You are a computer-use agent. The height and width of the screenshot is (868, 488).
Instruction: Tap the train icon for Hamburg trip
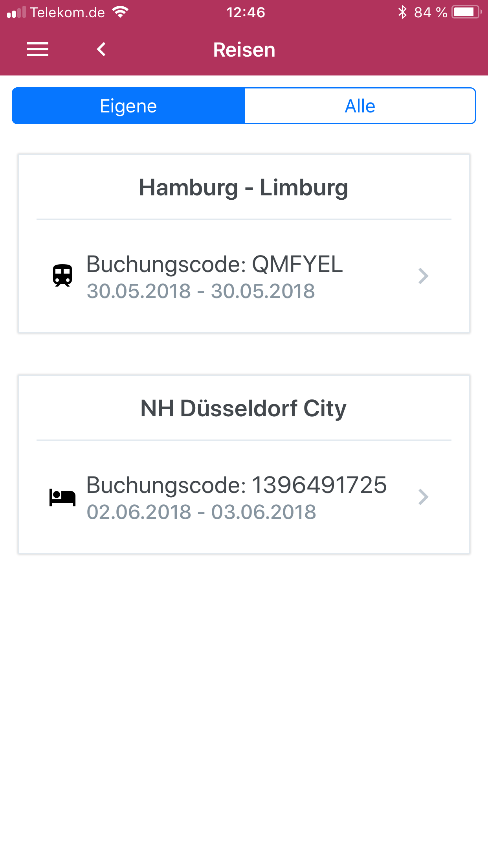(62, 276)
